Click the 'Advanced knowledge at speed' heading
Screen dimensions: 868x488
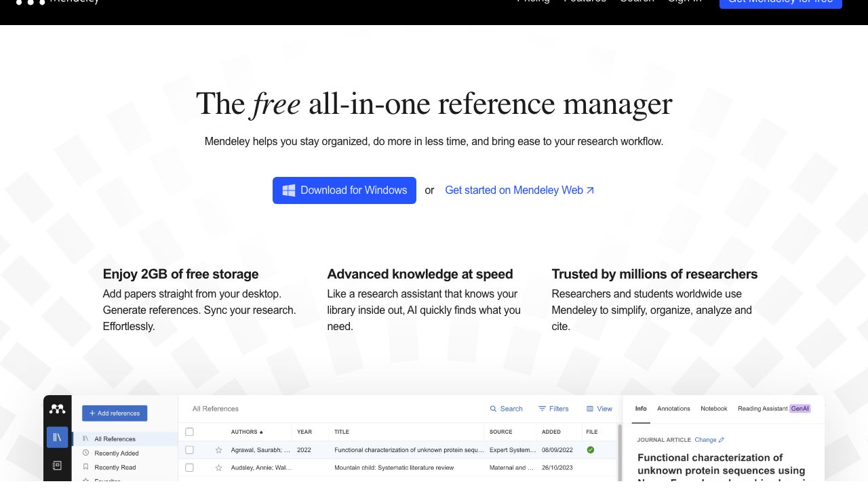click(x=420, y=274)
